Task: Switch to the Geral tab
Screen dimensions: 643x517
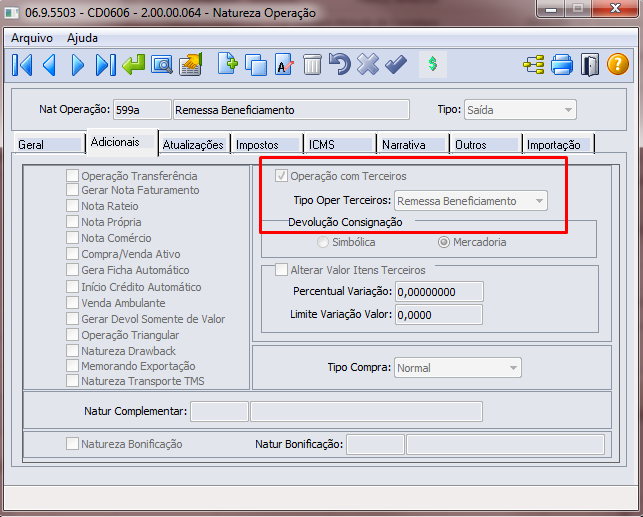Action: click(x=49, y=144)
